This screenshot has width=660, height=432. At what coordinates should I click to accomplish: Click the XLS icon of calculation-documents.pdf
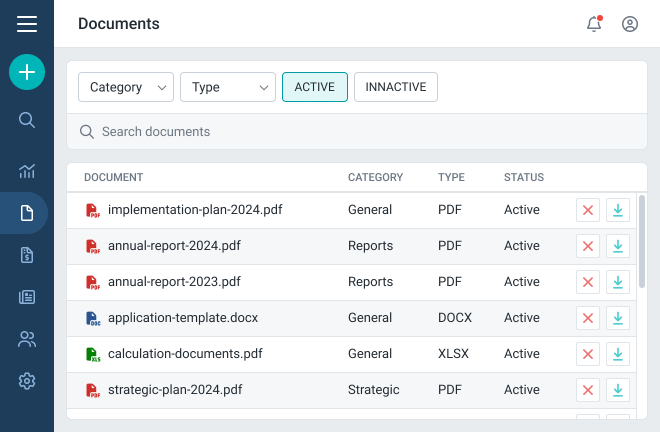(x=93, y=354)
